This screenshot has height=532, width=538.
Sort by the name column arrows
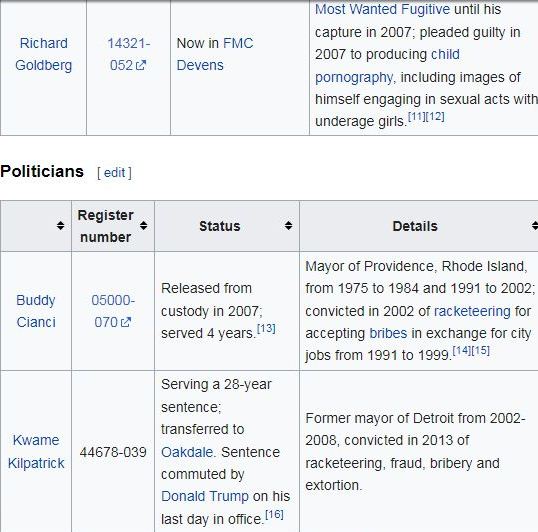pyautogui.click(x=60, y=226)
